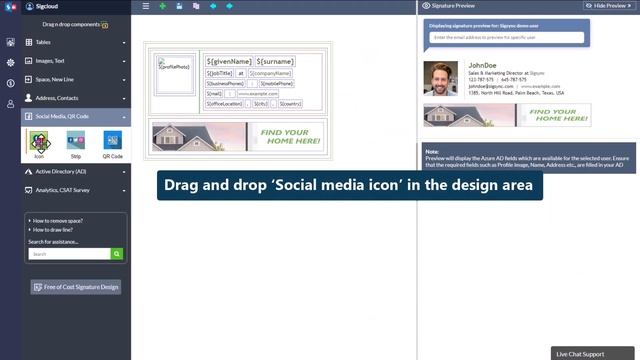
Task: Select the social media Strip component
Action: pyautogui.click(x=76, y=144)
